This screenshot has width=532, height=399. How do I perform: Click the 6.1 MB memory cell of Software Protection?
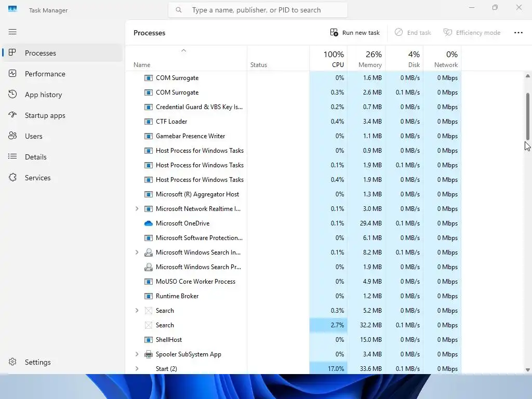pyautogui.click(x=366, y=238)
